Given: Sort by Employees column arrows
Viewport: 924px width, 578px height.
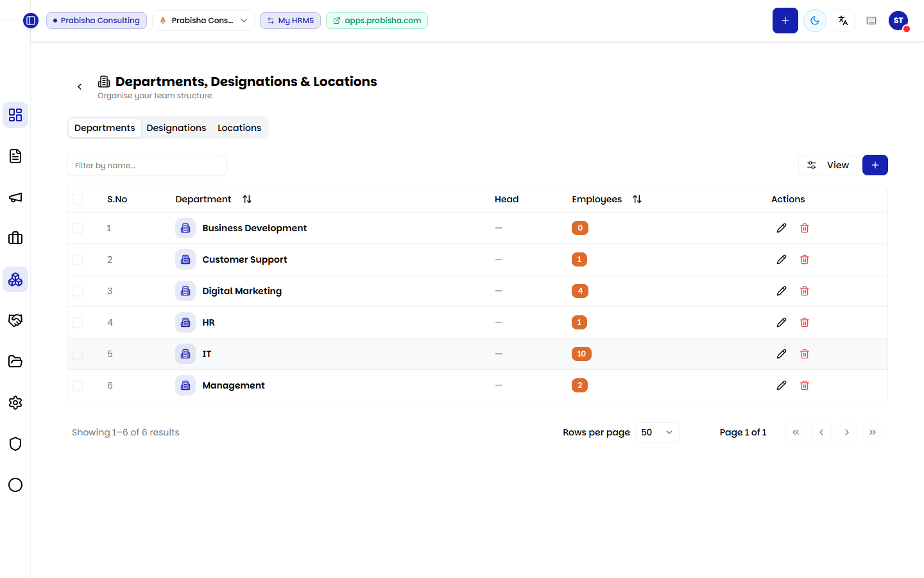Looking at the screenshot, I should coord(637,199).
